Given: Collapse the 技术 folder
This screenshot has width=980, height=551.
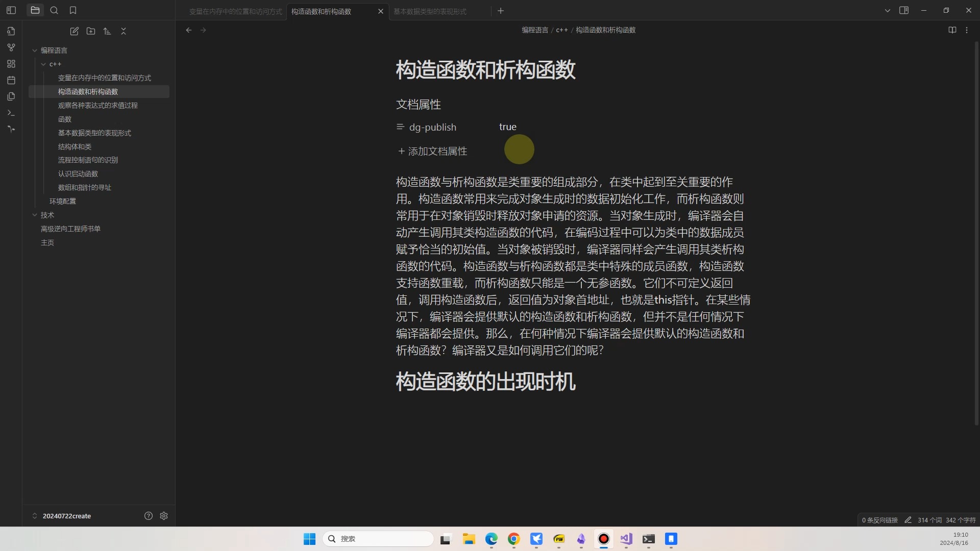Looking at the screenshot, I should click(x=35, y=215).
